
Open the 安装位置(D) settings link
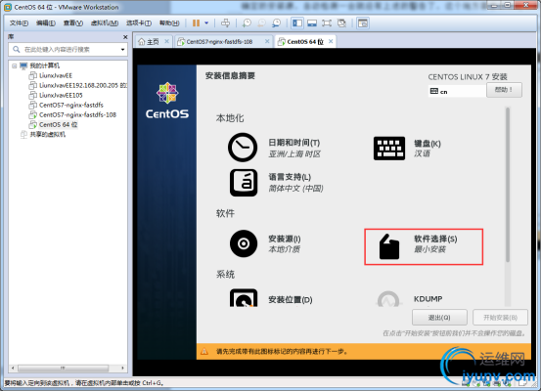tap(291, 299)
